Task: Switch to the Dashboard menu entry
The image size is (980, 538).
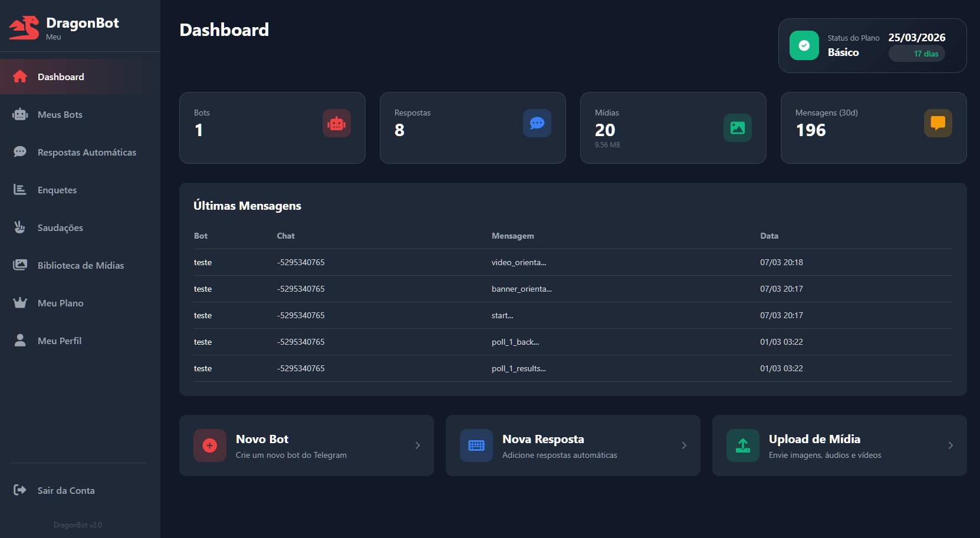Action: point(61,77)
